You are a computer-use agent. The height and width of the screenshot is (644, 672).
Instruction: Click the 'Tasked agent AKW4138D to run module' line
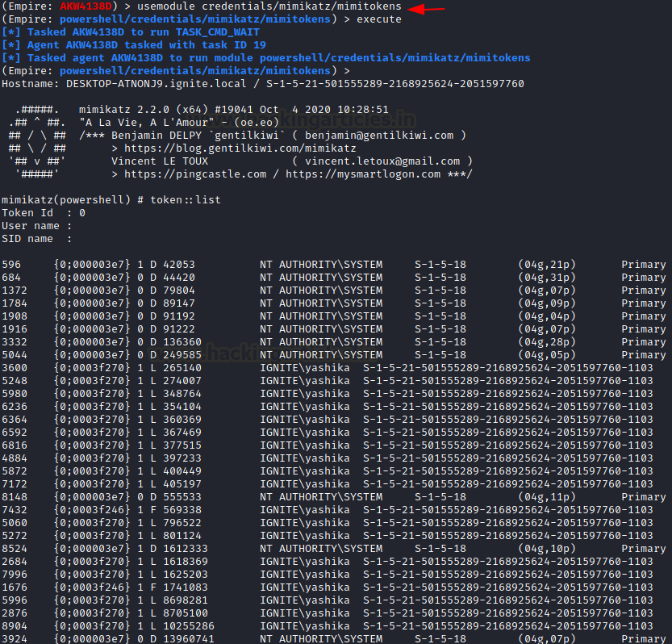[265, 58]
